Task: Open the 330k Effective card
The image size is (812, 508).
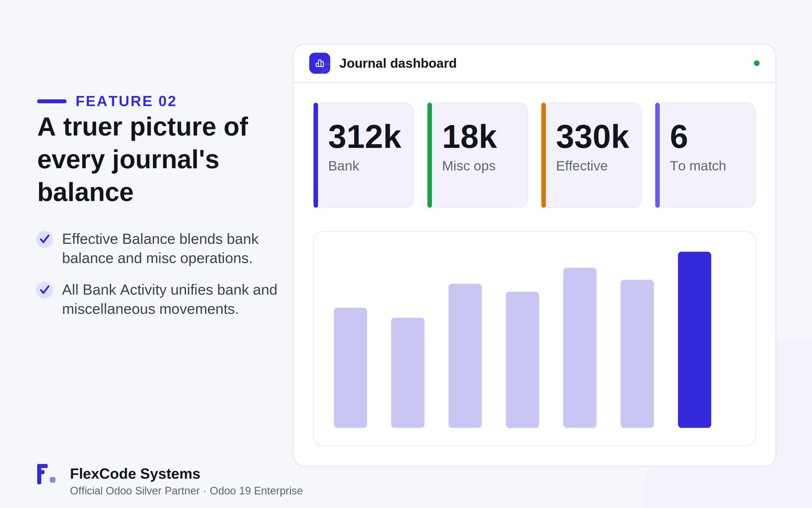Action: (x=592, y=155)
